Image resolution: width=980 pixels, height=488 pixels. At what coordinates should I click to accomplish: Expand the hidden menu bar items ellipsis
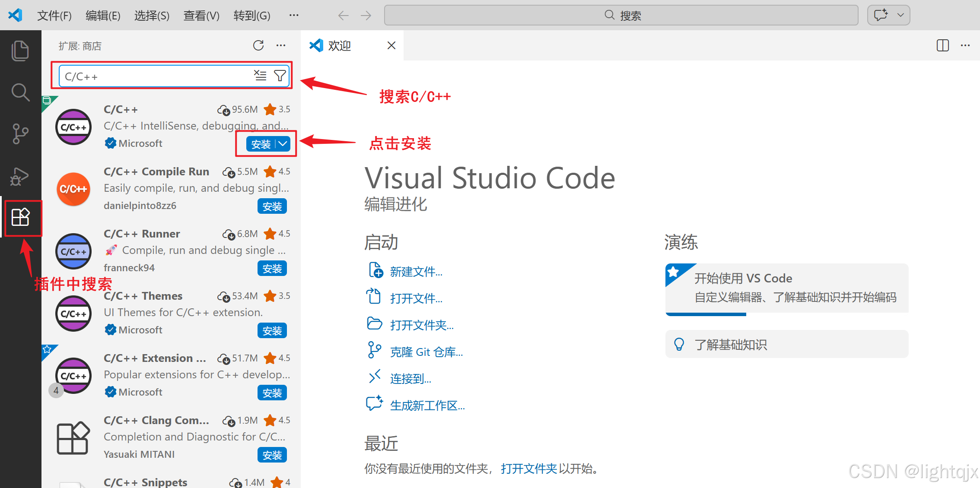294,15
